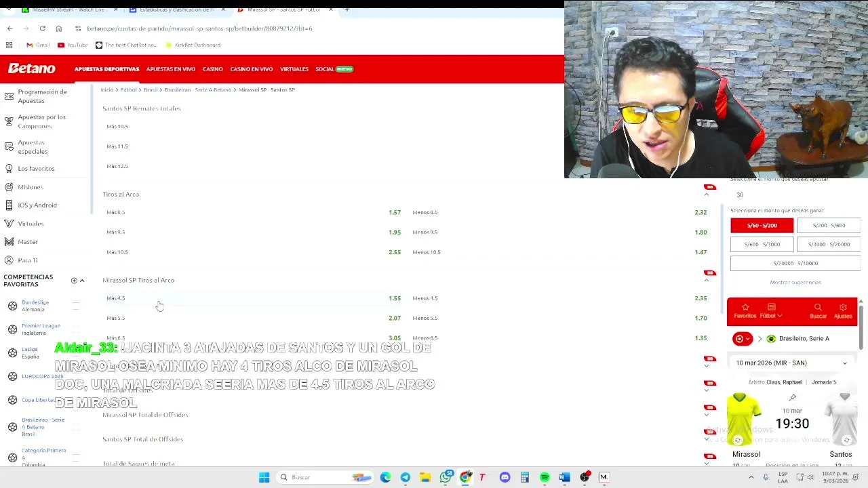Open the YouTube bookmark
Viewport: 868px width, 488px height.
[x=73, y=45]
